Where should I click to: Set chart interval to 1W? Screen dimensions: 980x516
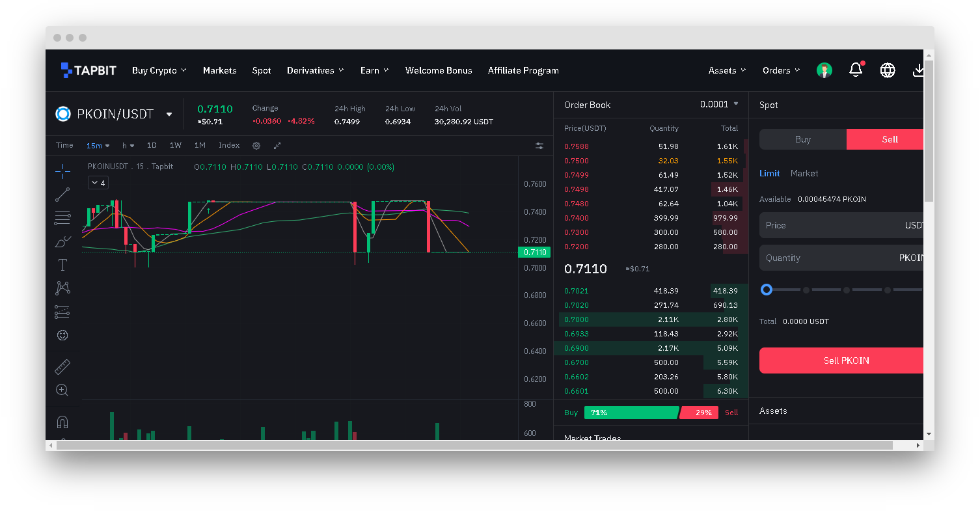pos(176,146)
